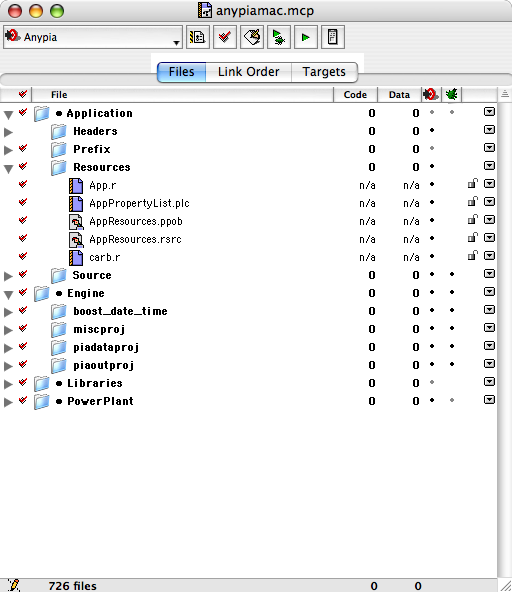Click the Application group folder icon
512x592 pixels.
tap(42, 113)
